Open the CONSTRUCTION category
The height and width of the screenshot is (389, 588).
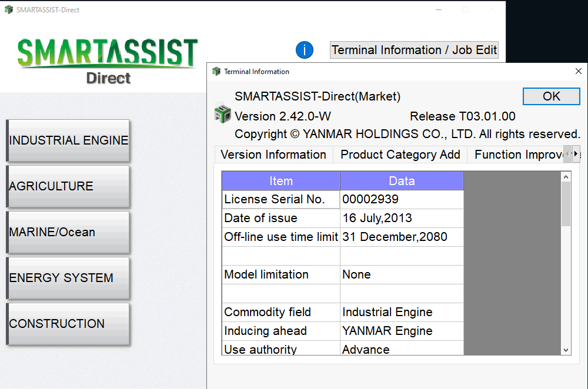click(x=68, y=324)
